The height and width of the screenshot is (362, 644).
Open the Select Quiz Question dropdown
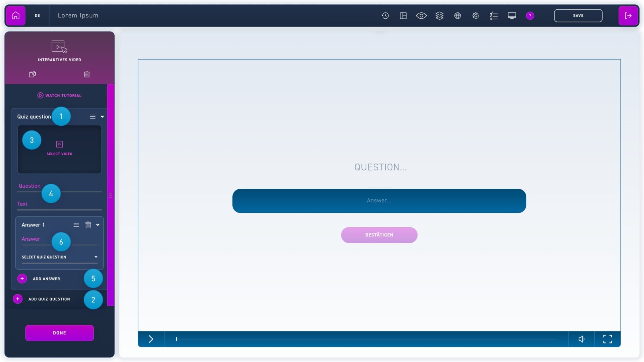click(59, 257)
